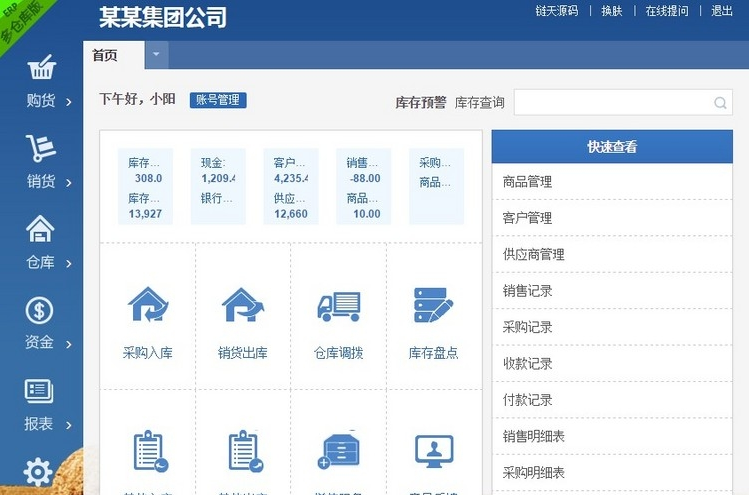Viewport: 750px width, 495px height.
Task: Open the 仓库 house icon in sidebar
Action: click(40, 230)
